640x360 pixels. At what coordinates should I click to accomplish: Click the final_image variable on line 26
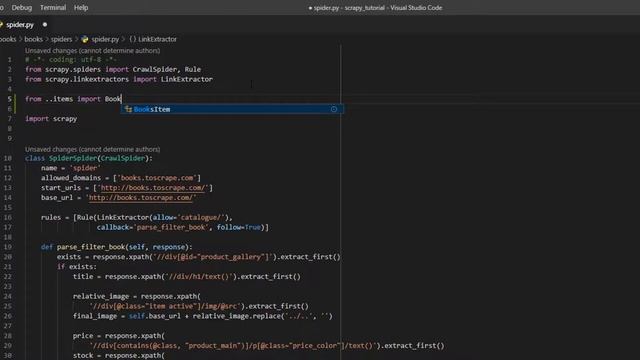tap(95, 316)
